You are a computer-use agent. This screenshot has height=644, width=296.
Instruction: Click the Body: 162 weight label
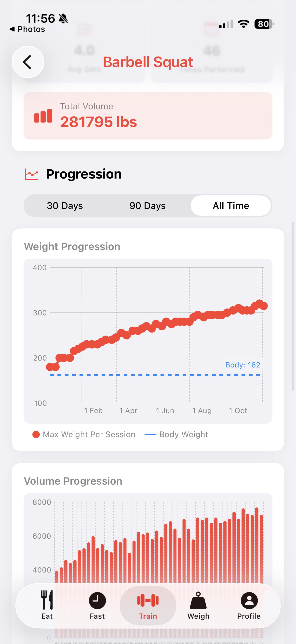point(242,365)
